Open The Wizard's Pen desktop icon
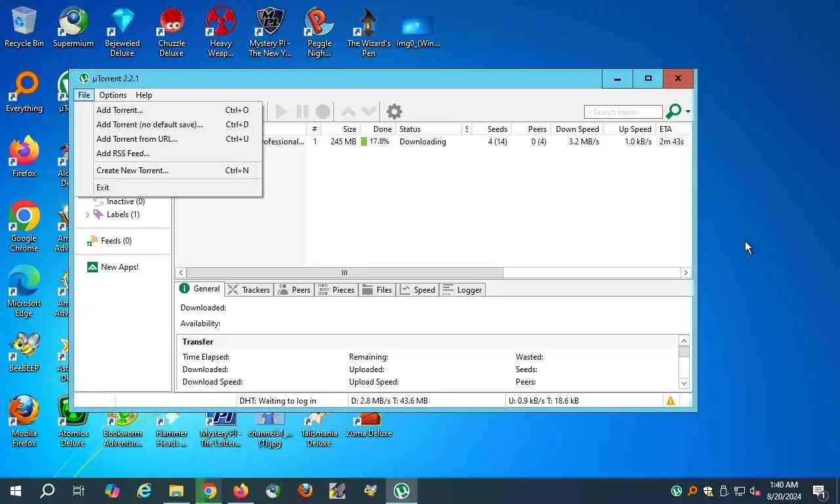This screenshot has height=504, width=840. pos(369,31)
